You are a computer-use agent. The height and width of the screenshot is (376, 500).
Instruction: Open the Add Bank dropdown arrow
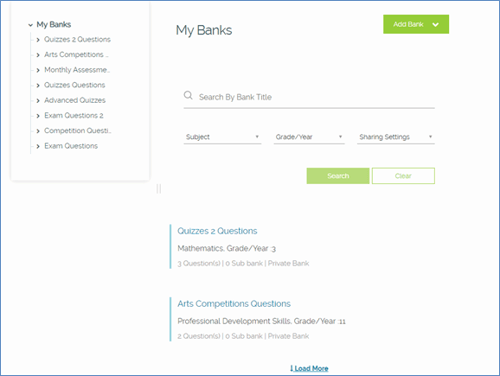click(435, 24)
